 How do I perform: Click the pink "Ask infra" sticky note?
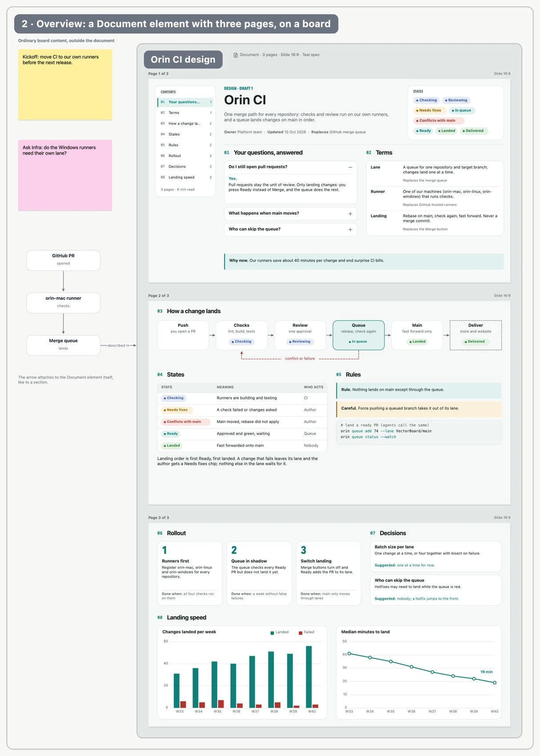pyautogui.click(x=65, y=175)
